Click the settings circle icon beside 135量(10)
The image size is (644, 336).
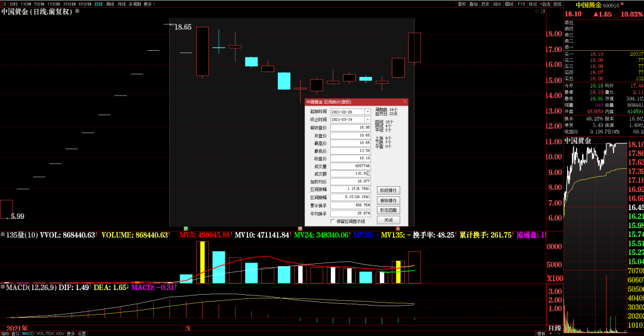3,235
